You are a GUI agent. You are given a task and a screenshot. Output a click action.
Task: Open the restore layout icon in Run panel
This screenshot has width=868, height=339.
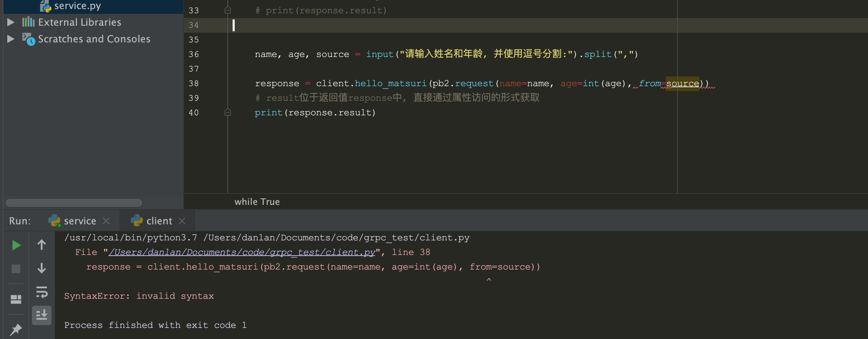click(x=16, y=299)
